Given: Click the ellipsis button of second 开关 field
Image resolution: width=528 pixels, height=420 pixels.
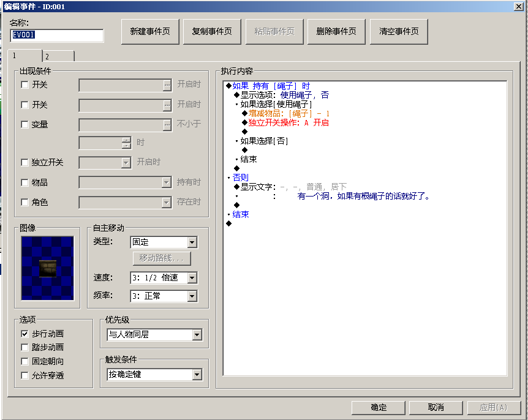Looking at the screenshot, I should point(167,105).
